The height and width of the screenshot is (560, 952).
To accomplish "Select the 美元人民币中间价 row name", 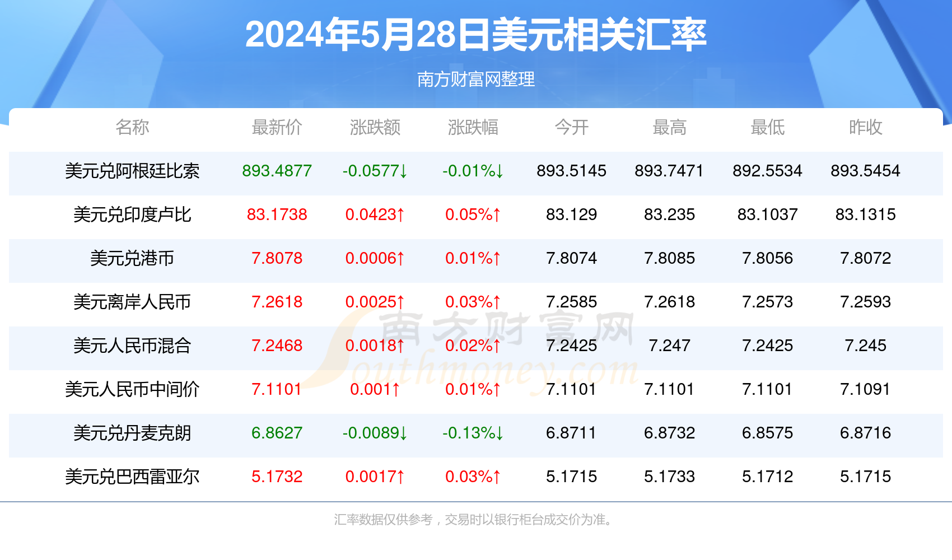I will 132,389.
